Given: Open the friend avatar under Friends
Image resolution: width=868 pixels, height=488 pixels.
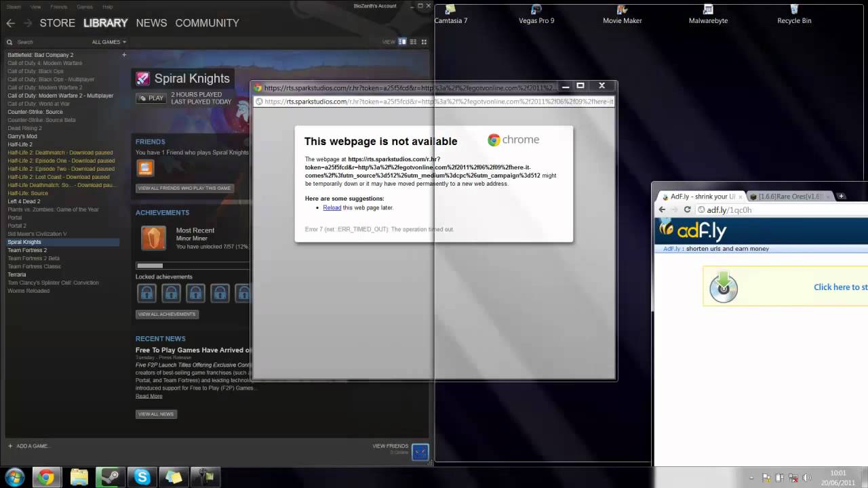Looking at the screenshot, I should pyautogui.click(x=145, y=168).
